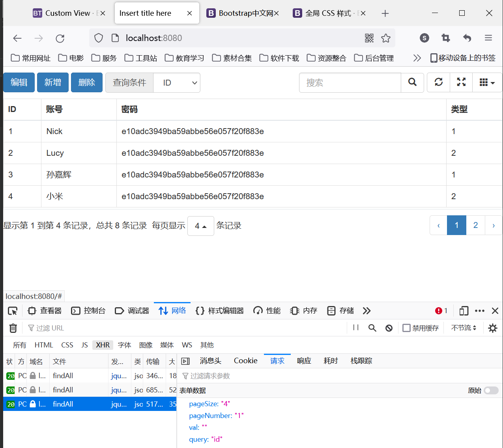Click the 编辑 edit button

point(19,82)
